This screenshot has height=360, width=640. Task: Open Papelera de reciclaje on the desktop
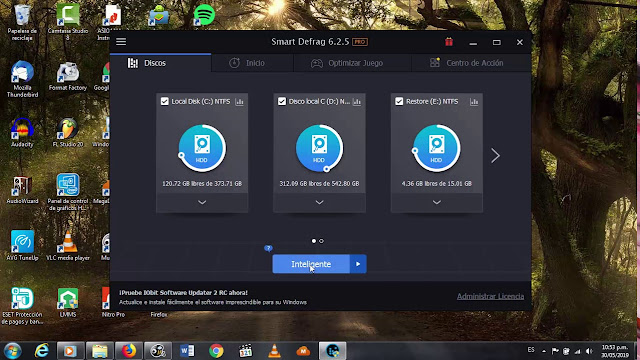[22, 21]
